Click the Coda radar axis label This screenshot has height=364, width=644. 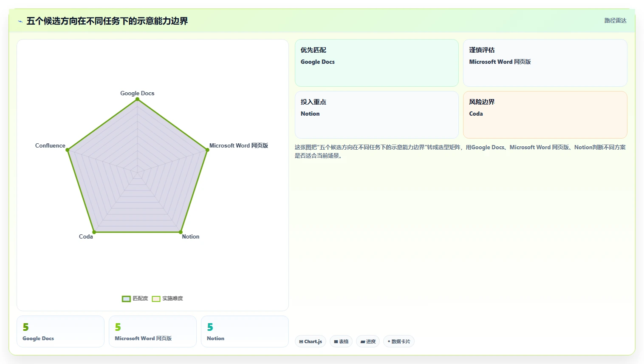point(86,236)
